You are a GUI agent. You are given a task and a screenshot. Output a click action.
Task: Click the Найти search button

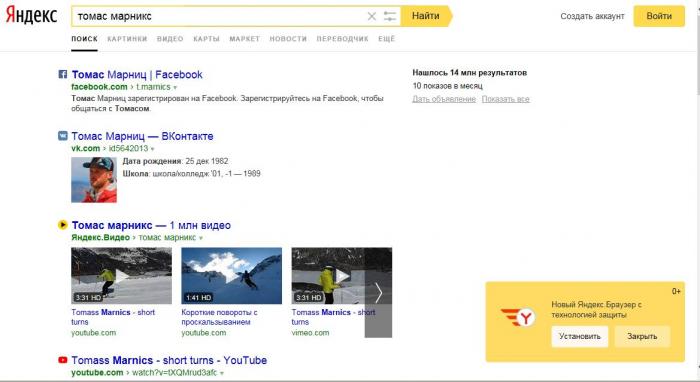click(x=425, y=16)
